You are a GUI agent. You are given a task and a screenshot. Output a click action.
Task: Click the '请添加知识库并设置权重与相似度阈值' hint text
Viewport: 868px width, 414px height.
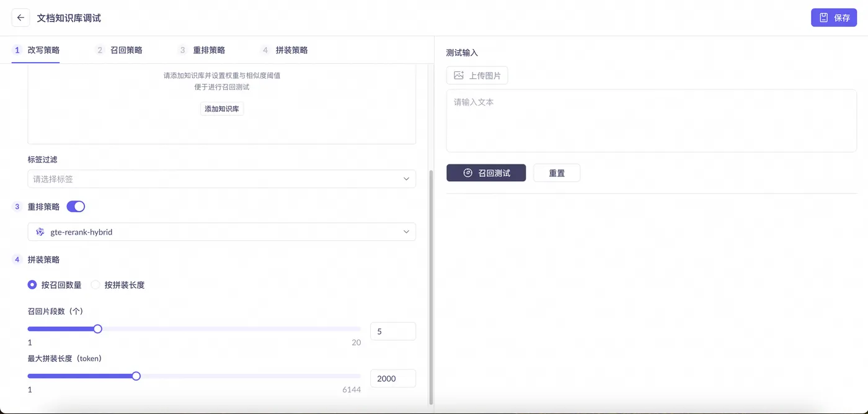pyautogui.click(x=222, y=76)
